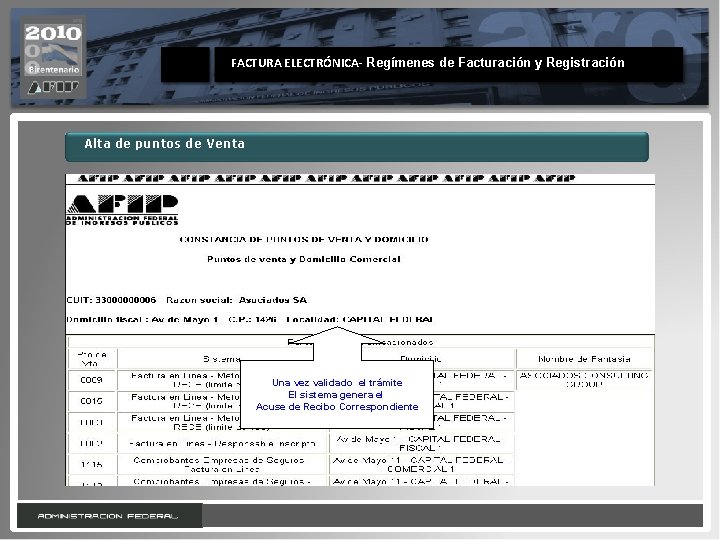The height and width of the screenshot is (540, 720).
Task: Click point of sale number 0015 cell
Action: (x=91, y=401)
